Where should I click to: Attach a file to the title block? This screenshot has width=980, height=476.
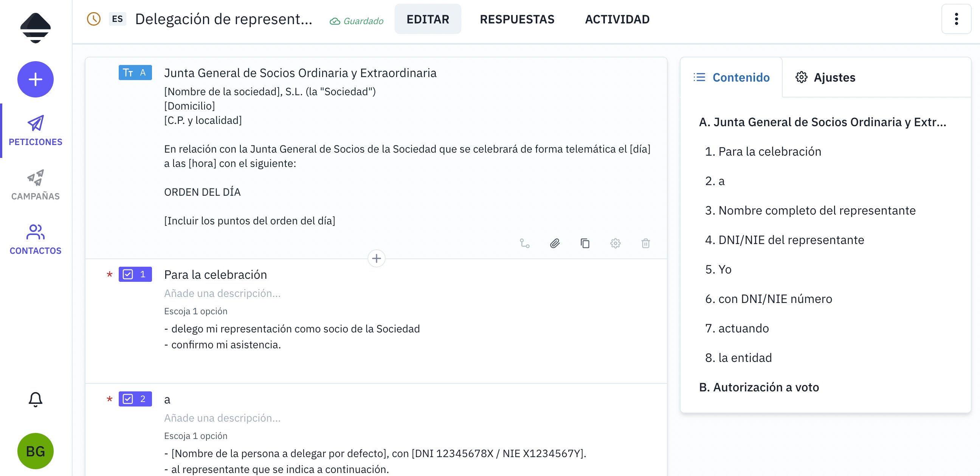point(555,243)
